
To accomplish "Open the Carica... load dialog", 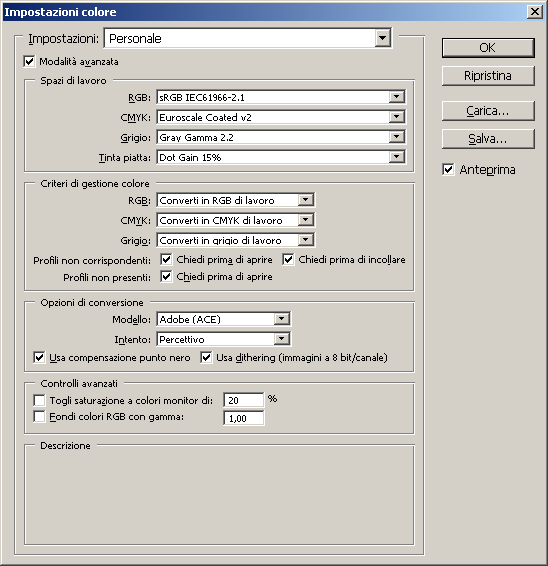I will coord(488,111).
